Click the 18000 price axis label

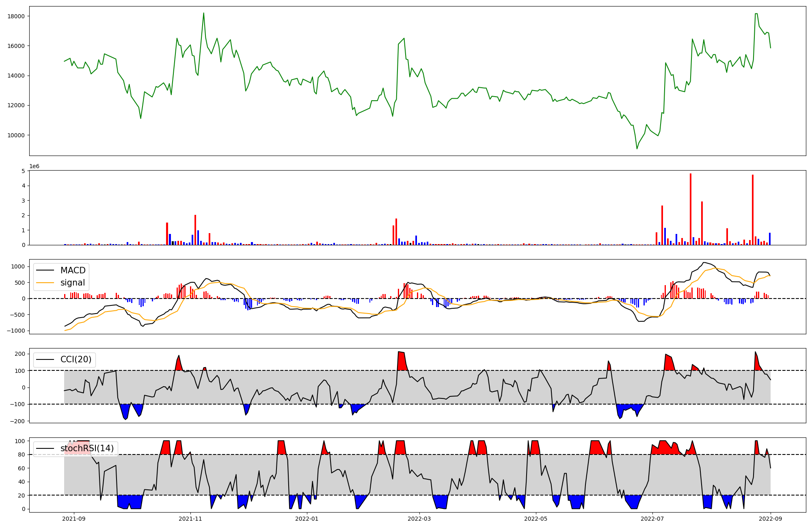pos(16,16)
